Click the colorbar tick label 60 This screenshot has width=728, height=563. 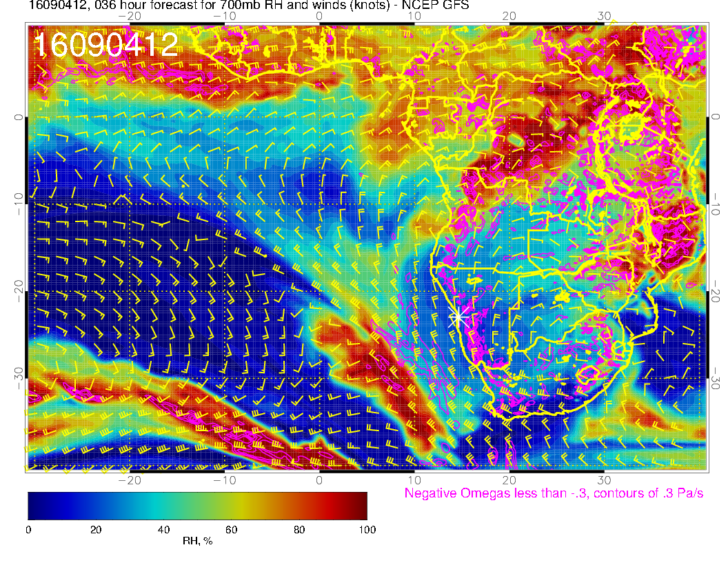point(232,529)
